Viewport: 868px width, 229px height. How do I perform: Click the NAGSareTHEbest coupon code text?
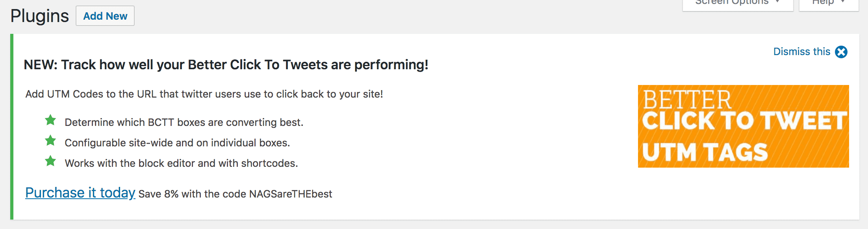291,194
